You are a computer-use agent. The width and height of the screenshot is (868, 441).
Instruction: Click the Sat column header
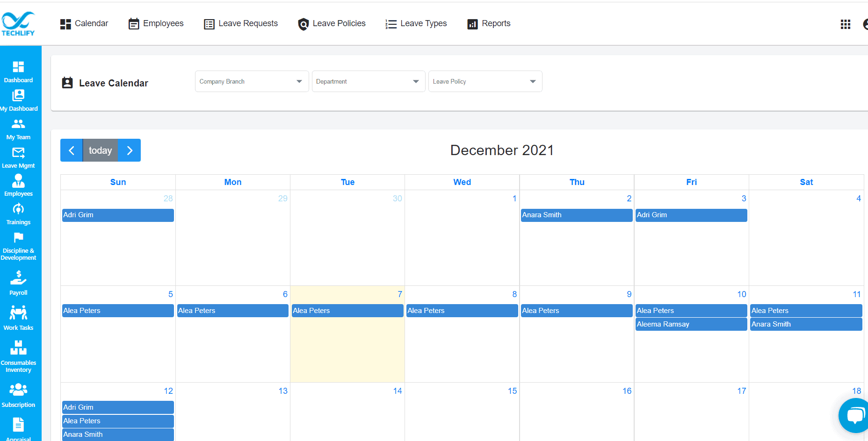coord(806,182)
